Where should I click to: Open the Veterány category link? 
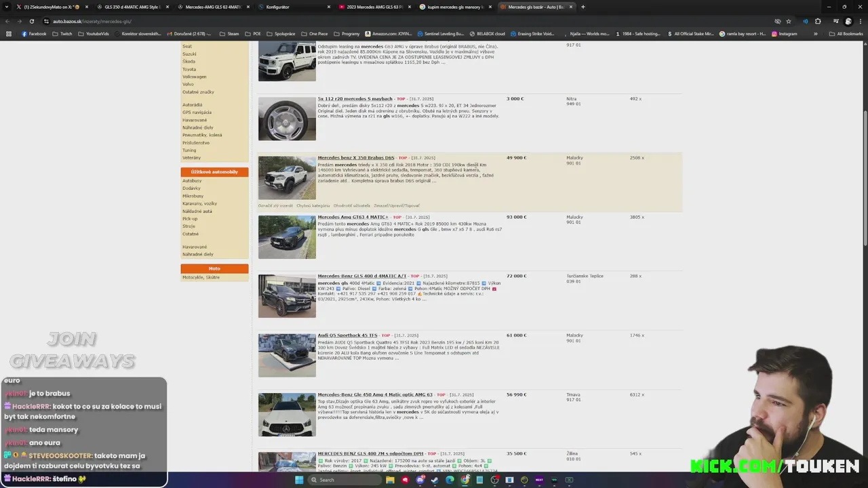(191, 158)
